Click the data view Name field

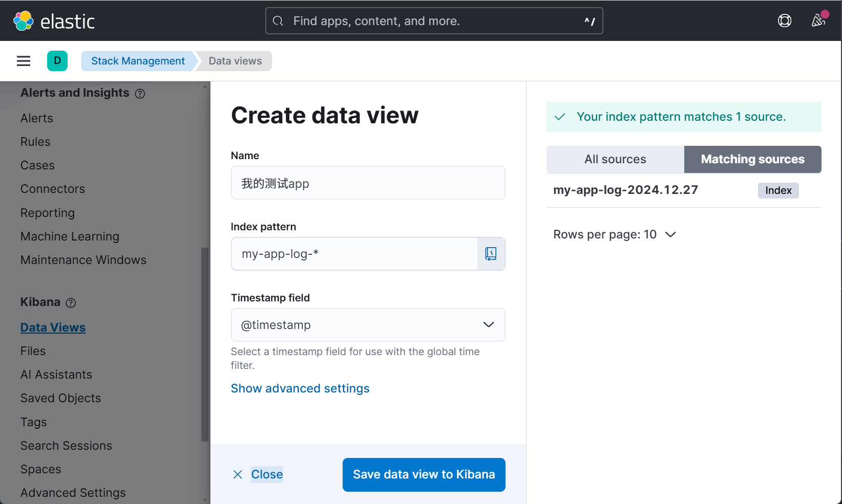click(x=368, y=183)
